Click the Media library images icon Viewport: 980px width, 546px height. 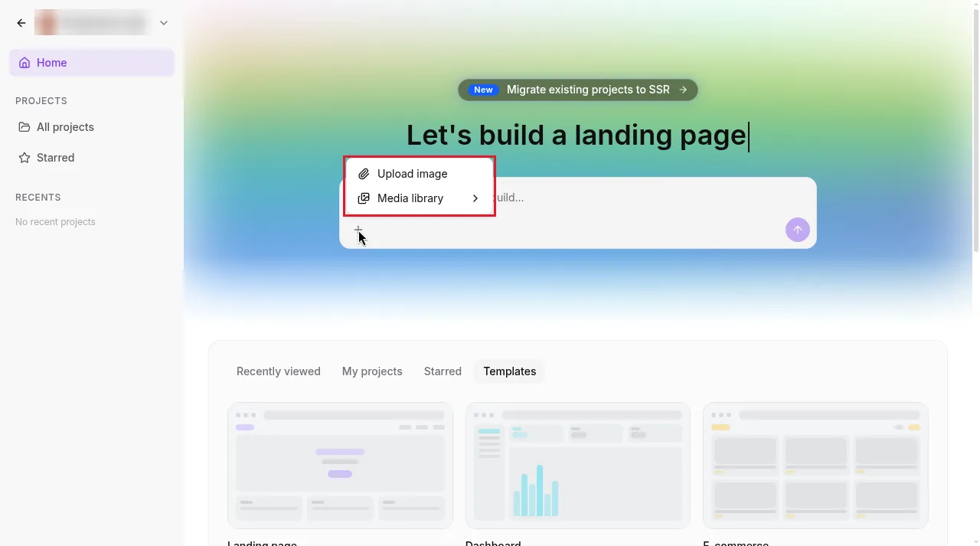(x=364, y=198)
